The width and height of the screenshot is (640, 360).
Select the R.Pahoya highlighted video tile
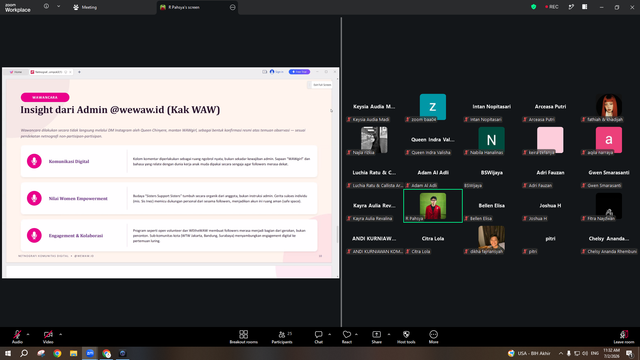click(x=433, y=206)
